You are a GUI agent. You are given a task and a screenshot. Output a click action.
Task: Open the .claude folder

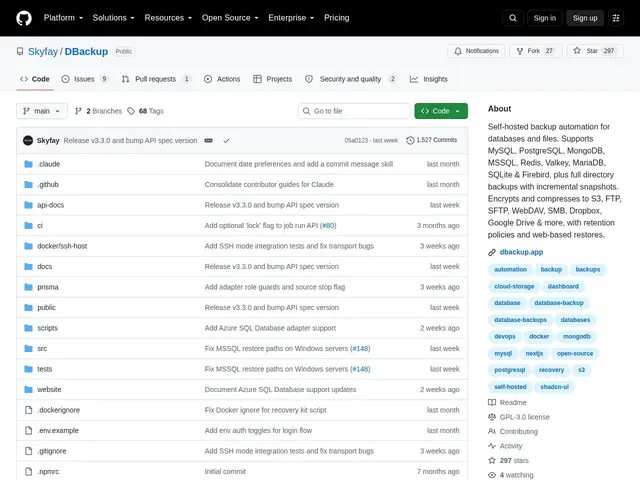tap(49, 164)
